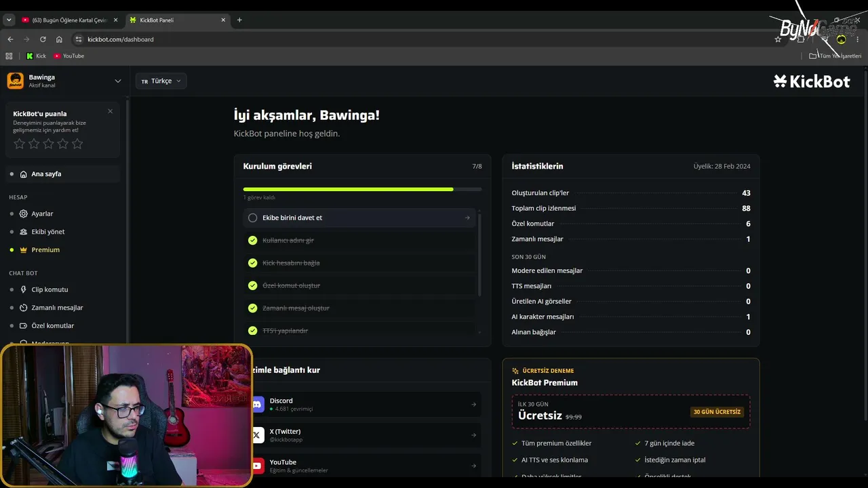Open the Kick bookmark
The image size is (868, 488).
pos(36,56)
